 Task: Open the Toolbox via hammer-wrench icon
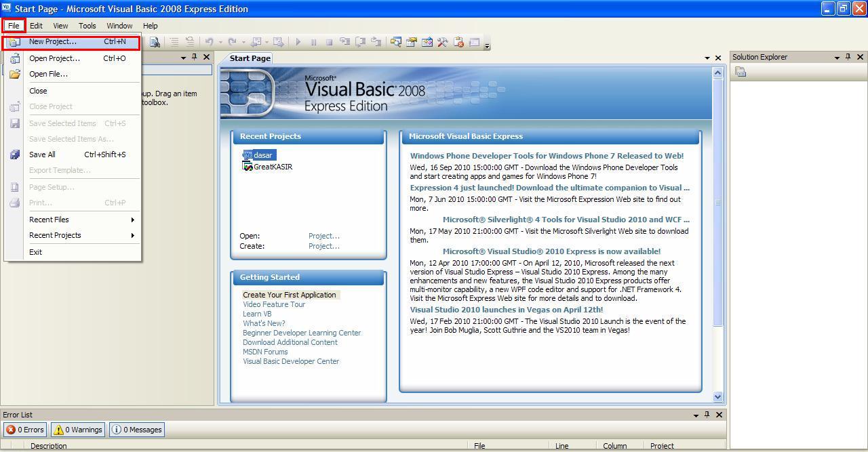[x=442, y=42]
